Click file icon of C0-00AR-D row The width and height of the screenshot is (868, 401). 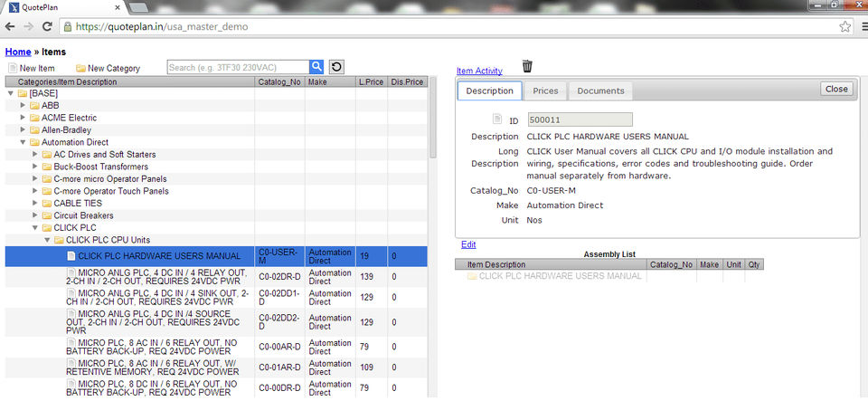[71, 342]
